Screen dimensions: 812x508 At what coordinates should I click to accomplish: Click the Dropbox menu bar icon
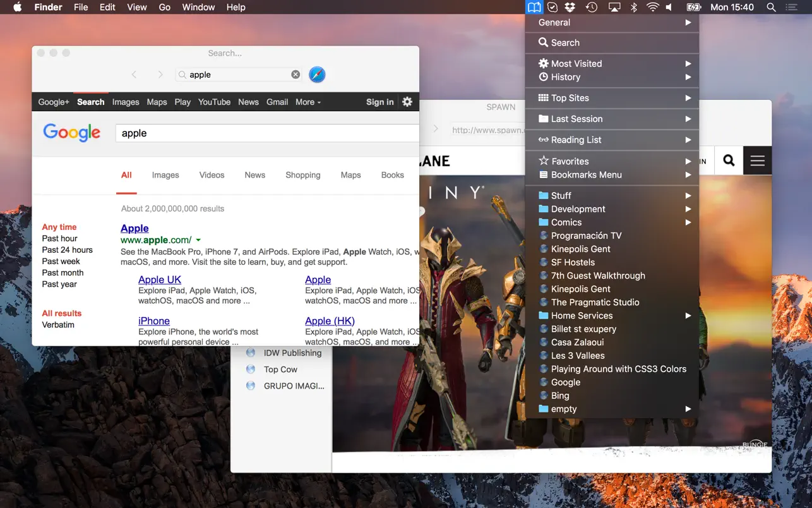(x=571, y=8)
